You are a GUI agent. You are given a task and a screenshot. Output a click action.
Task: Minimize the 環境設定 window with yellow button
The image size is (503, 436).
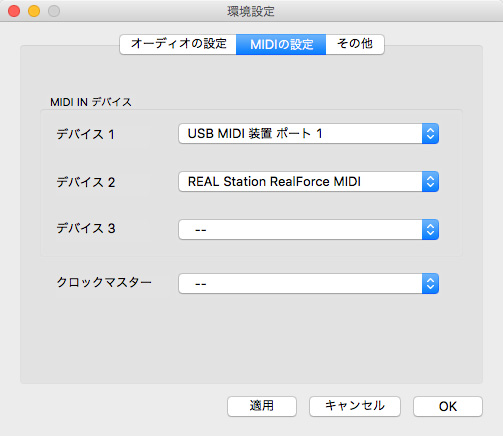pos(34,11)
